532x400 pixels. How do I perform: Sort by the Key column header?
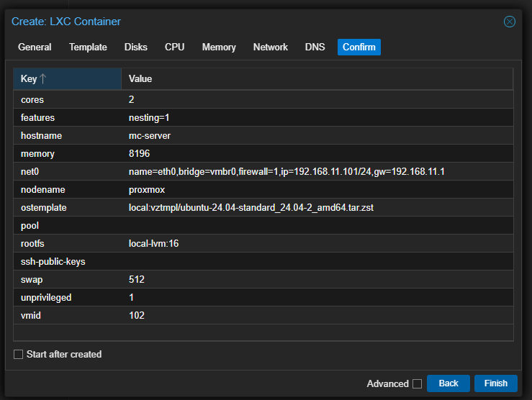click(67, 79)
